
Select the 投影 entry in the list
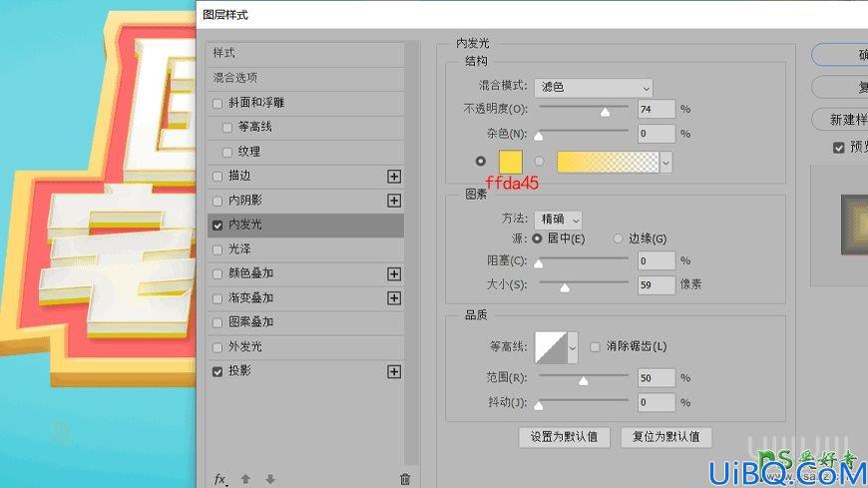tap(305, 371)
